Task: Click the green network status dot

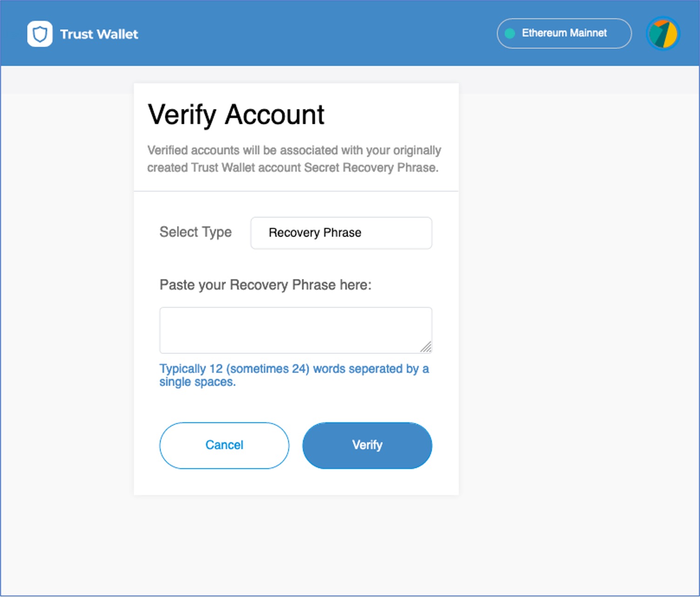Action: point(510,34)
